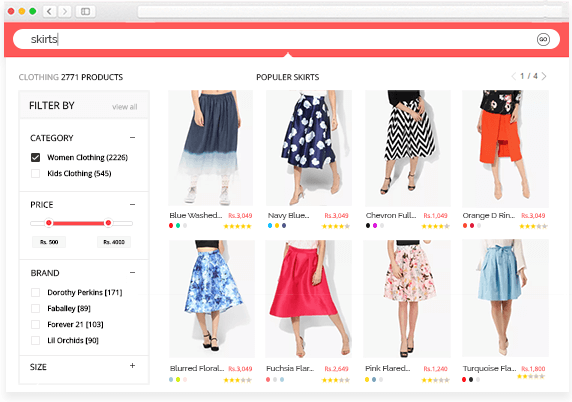Viewport: 572px width, 402px height.
Task: Check Faballey brand filter
Action: coord(35,308)
